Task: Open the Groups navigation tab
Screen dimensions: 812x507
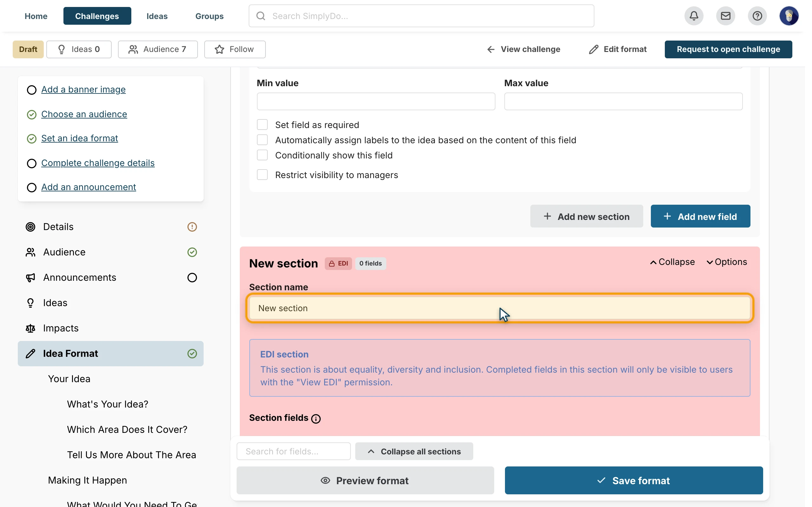Action: [x=209, y=16]
